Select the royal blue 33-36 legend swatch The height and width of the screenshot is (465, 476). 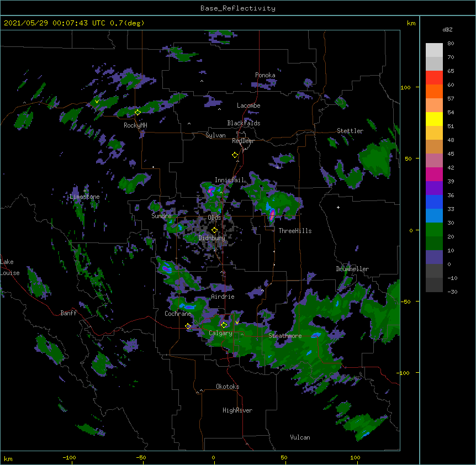point(434,202)
